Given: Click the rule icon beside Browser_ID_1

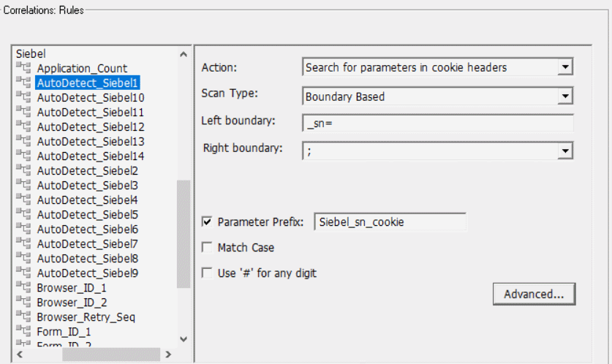Looking at the screenshot, I should coord(23,288).
